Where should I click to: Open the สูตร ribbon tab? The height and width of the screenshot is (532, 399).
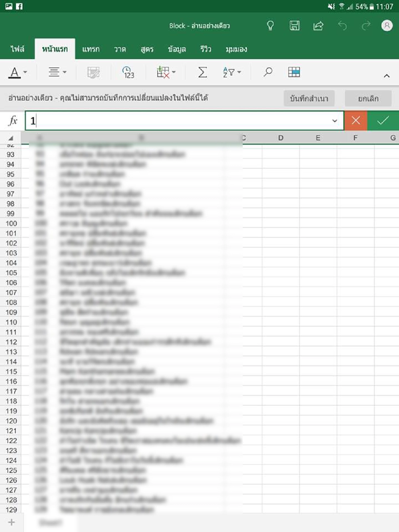coord(147,49)
